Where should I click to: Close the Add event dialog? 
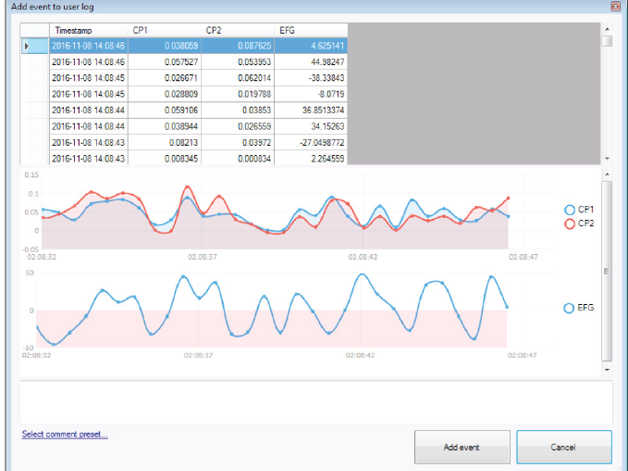613,7
